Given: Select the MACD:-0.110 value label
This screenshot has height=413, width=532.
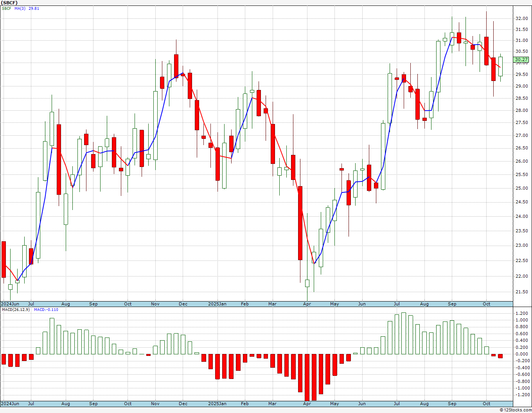Looking at the screenshot, I should tap(46, 310).
